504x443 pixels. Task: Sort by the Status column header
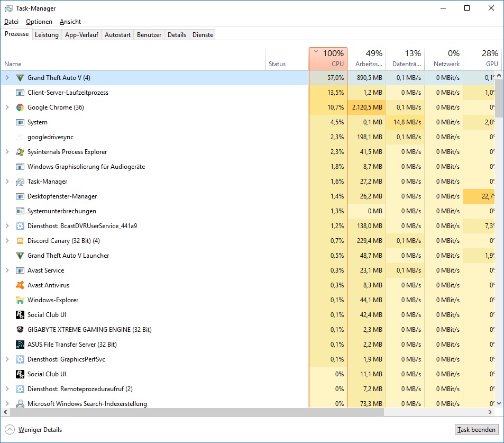tap(287, 59)
